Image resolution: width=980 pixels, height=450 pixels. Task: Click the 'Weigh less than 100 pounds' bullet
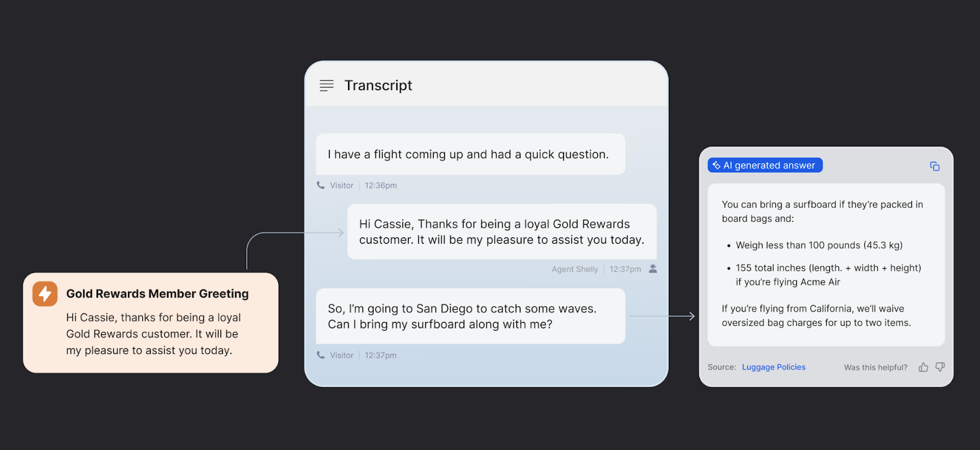[x=819, y=246]
